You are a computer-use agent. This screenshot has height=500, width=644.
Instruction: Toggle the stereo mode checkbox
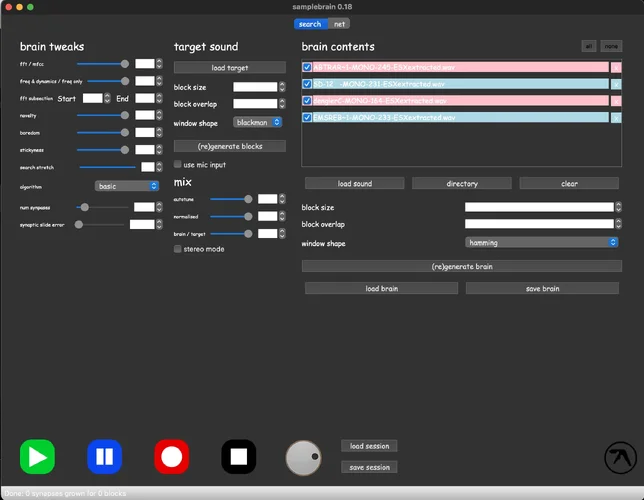(x=178, y=249)
